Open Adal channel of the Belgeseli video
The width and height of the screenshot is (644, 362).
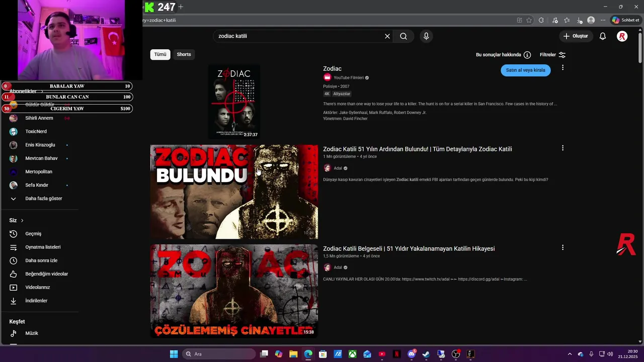pos(338,267)
